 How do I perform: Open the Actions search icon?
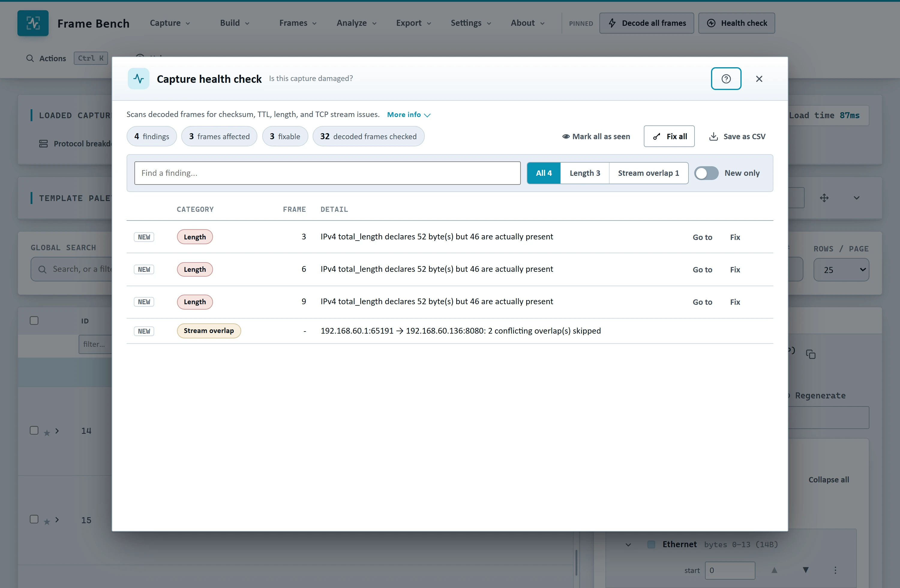[x=30, y=58]
